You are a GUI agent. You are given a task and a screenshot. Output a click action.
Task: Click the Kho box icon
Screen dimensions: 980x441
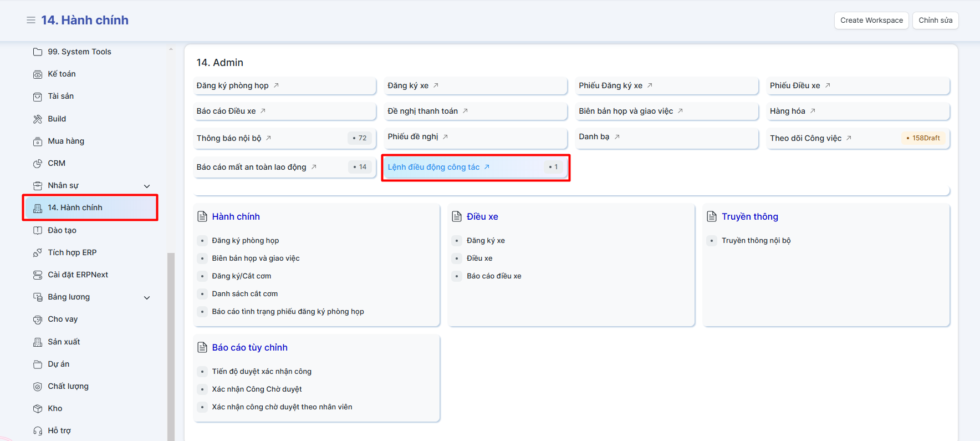tap(38, 409)
